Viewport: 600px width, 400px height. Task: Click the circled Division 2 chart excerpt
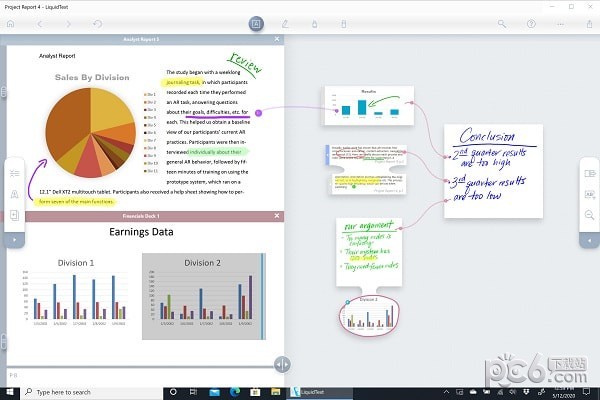(369, 315)
